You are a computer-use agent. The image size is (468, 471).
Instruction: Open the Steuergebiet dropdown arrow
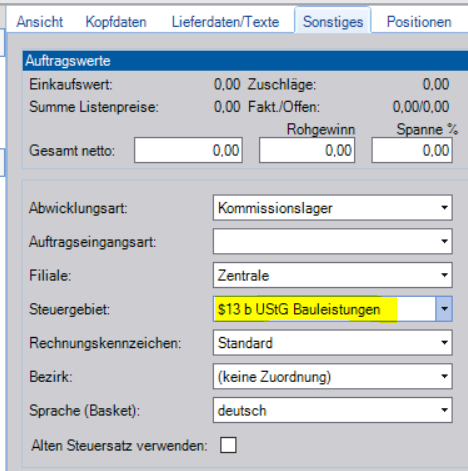(x=444, y=309)
